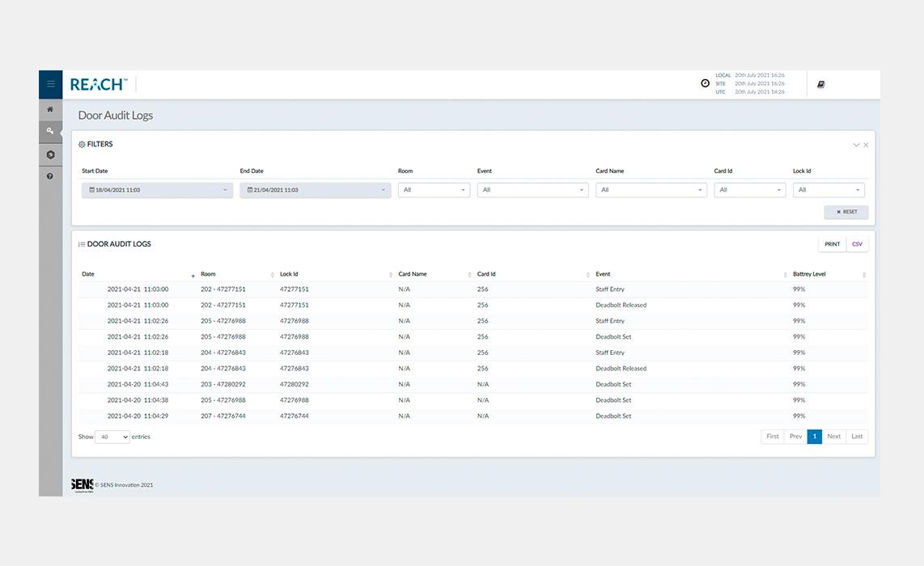Screen dimensions: 924x566
Task: Click the room cell 203 - 47280292
Action: click(223, 385)
